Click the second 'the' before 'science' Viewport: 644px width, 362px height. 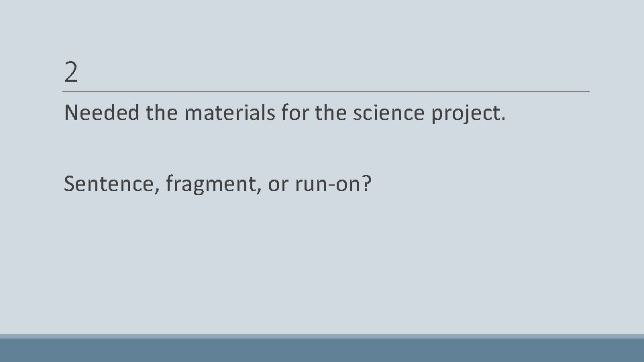[331, 113]
